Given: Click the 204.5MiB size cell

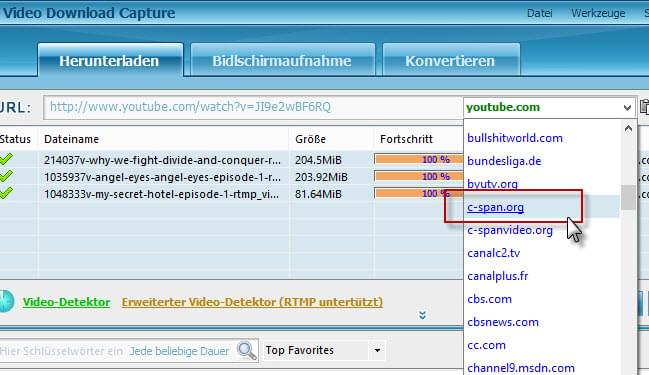Looking at the screenshot, I should (318, 160).
